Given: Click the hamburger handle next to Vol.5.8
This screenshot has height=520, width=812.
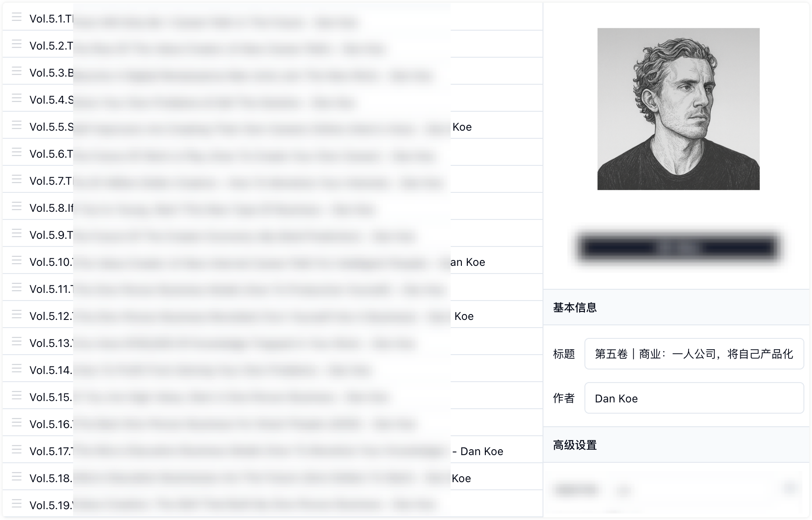Looking at the screenshot, I should pos(17,206).
